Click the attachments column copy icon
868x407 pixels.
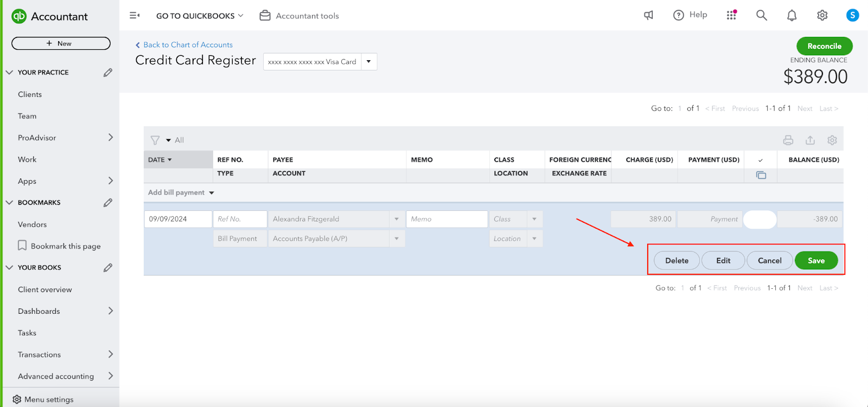tap(761, 175)
